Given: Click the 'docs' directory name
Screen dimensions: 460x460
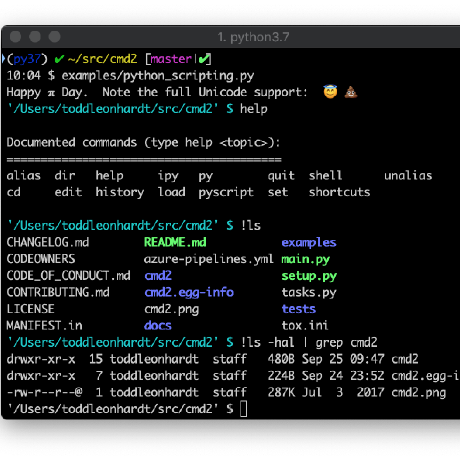Looking at the screenshot, I should (x=158, y=325).
